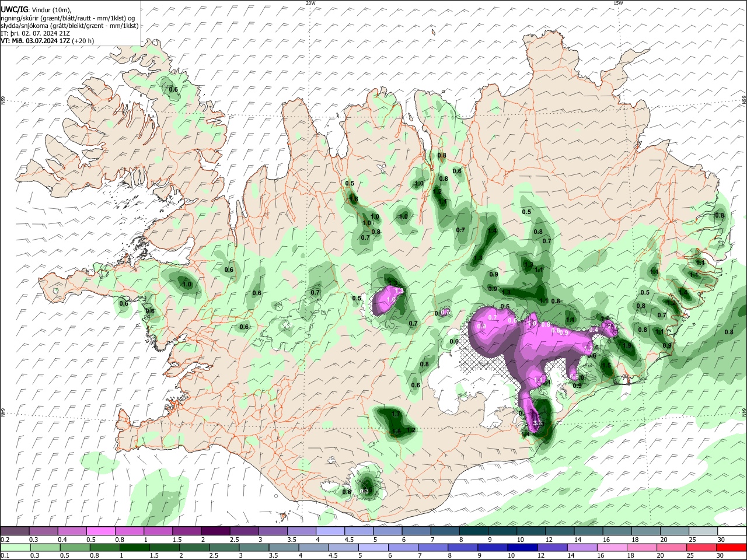This screenshot has height=560, width=747.
Task: Choose the near-white snow swatch labeled 25
Action: (x=704, y=531)
